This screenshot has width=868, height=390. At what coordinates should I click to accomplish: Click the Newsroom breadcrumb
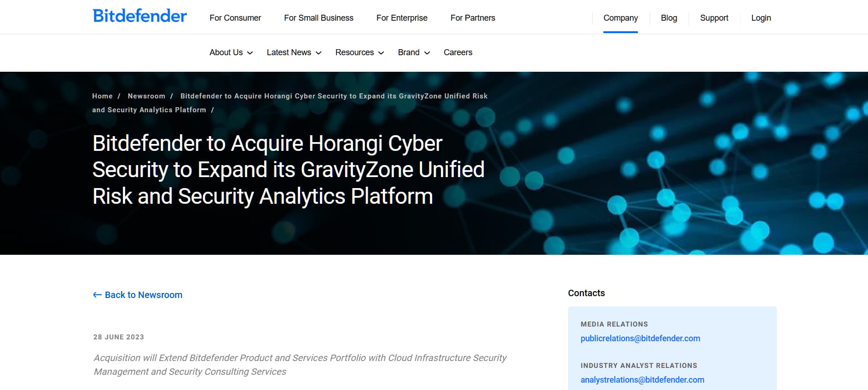[x=146, y=96]
